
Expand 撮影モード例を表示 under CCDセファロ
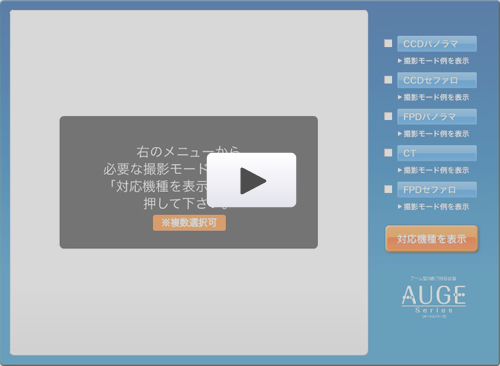pos(433,97)
